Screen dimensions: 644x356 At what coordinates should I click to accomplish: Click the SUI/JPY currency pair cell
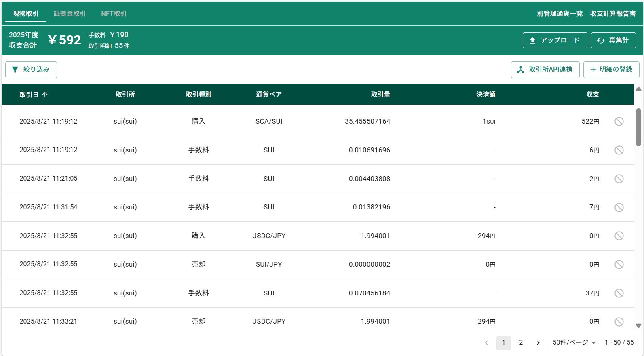coord(269,264)
